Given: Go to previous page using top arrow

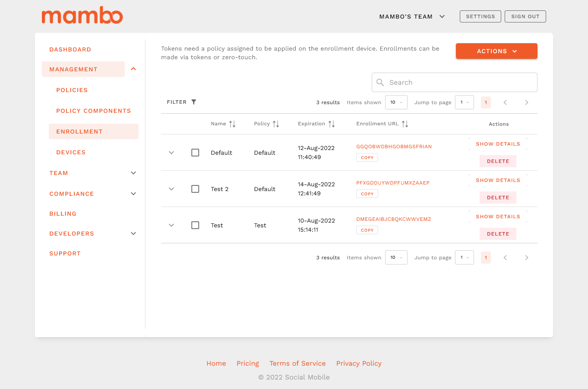Looking at the screenshot, I should (505, 102).
